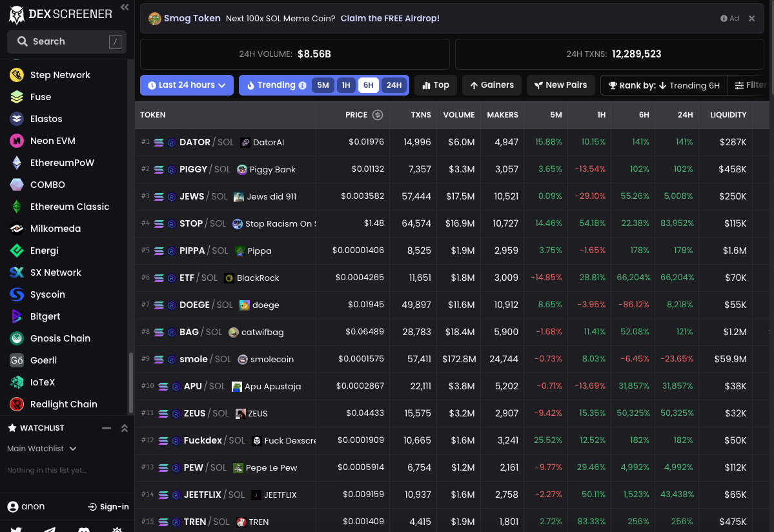Viewport: 774px width, 532px height.
Task: Open the ETF / SOL BlackRock row
Action: tap(452, 278)
